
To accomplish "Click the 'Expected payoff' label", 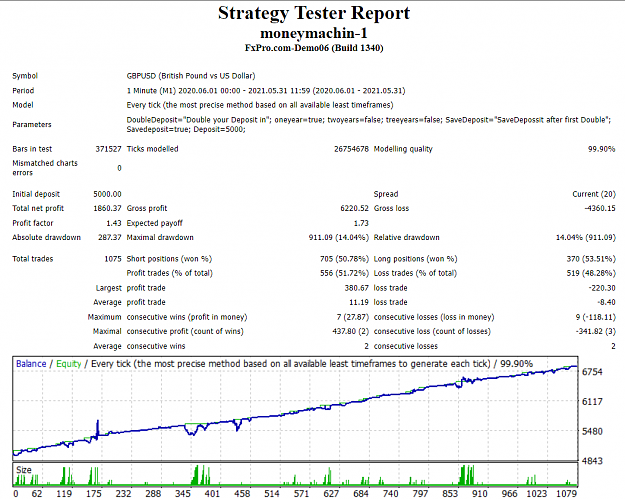I will [x=155, y=223].
